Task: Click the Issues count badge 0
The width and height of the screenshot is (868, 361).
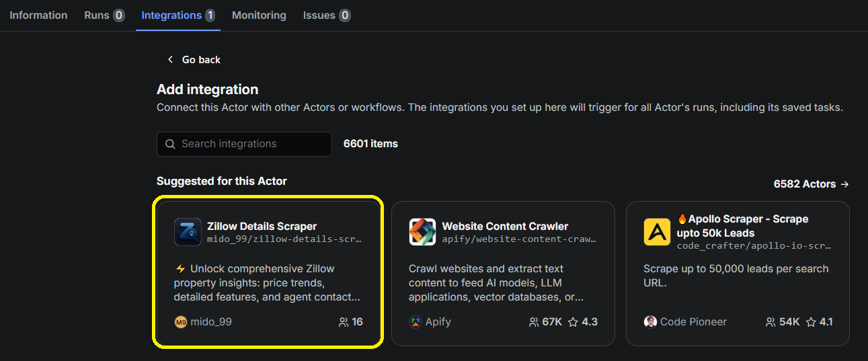Action: pyautogui.click(x=344, y=15)
